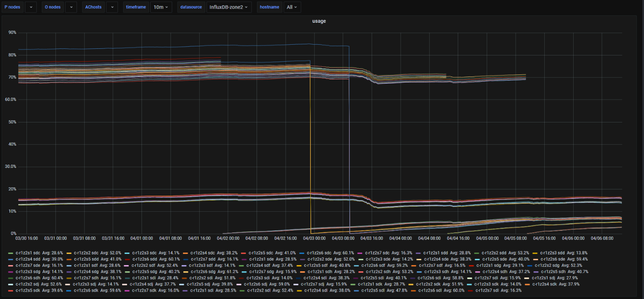The image size is (644, 299).
Task: Change color swatch of c-r1z2s7 sde
Action: pos(11,265)
